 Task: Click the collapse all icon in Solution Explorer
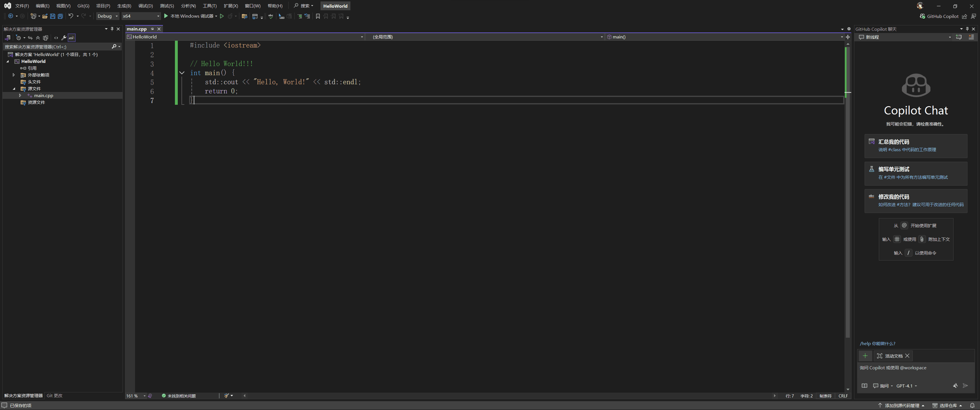click(38, 38)
